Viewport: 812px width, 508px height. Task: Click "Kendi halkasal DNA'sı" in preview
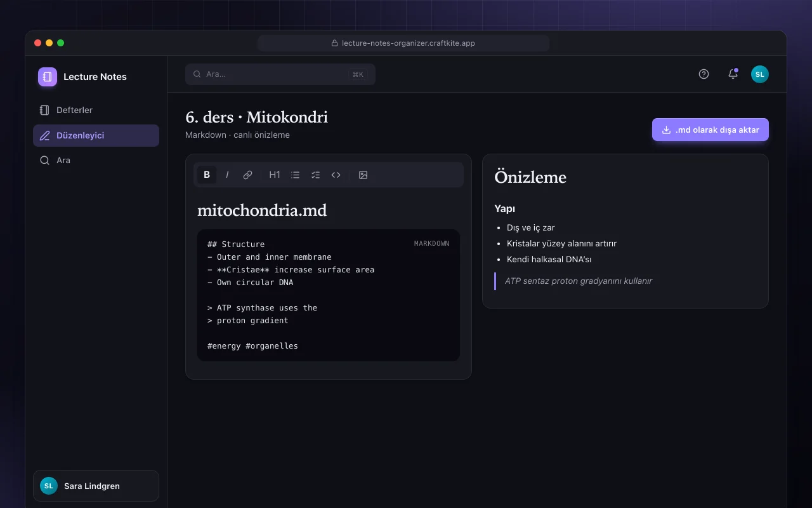[x=549, y=259]
